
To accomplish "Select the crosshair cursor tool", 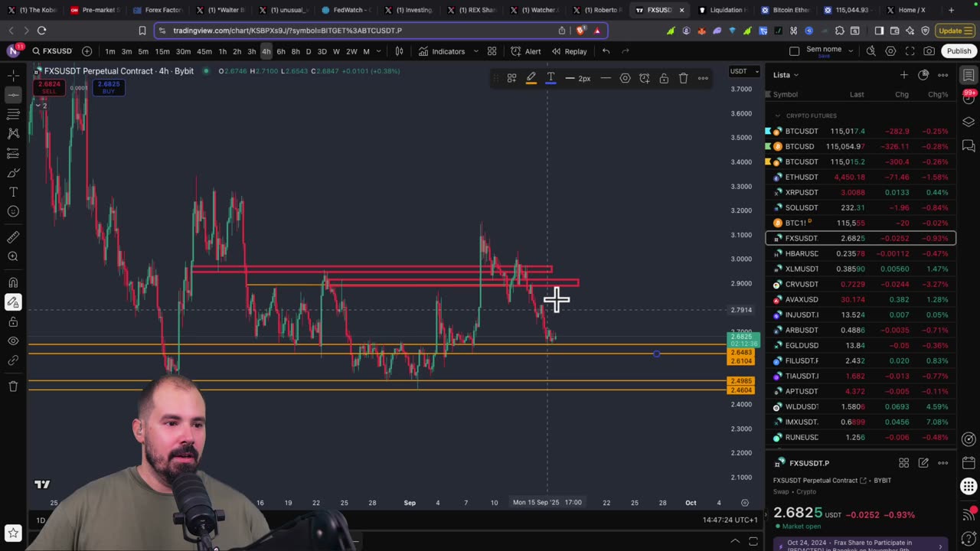I will pos(13,76).
